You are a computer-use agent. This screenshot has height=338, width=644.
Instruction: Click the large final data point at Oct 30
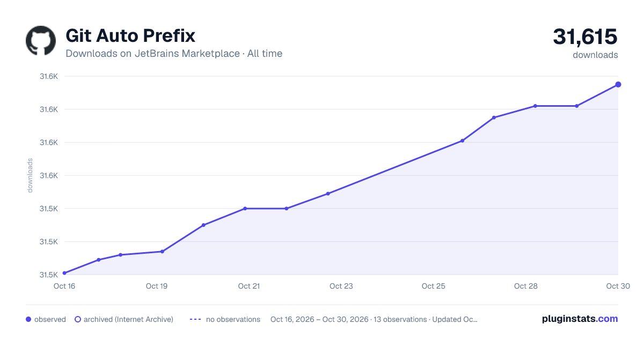[x=618, y=84]
